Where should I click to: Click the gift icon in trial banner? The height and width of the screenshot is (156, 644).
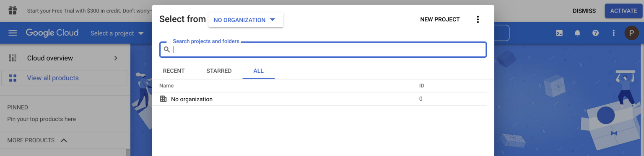tap(13, 10)
